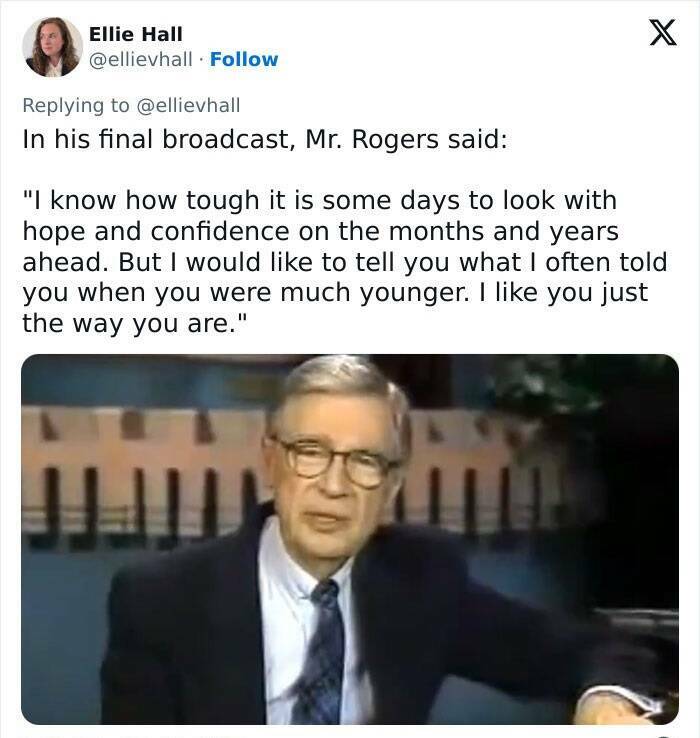The width and height of the screenshot is (700, 738).
Task: Open the Ellie Hall display name
Action: click(136, 34)
